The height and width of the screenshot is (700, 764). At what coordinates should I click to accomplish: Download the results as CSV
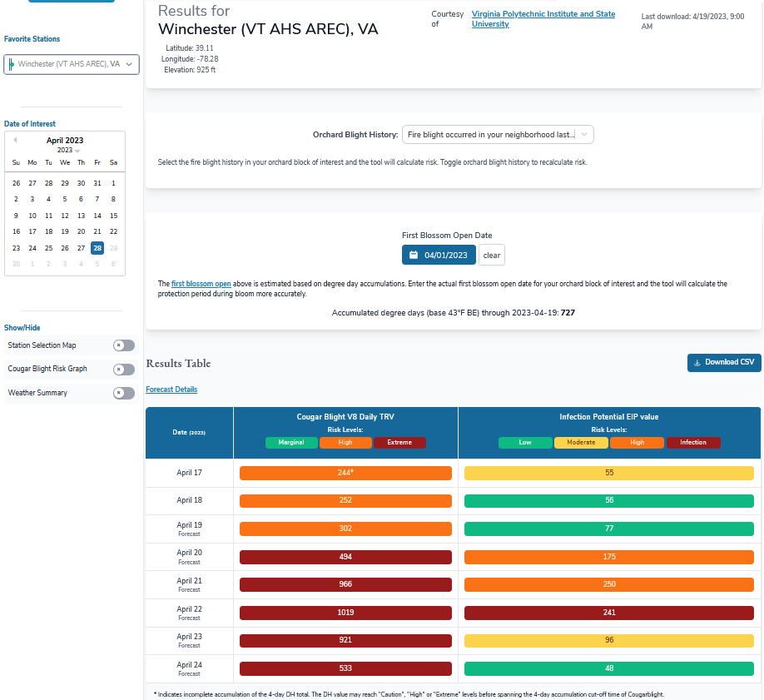coord(724,362)
